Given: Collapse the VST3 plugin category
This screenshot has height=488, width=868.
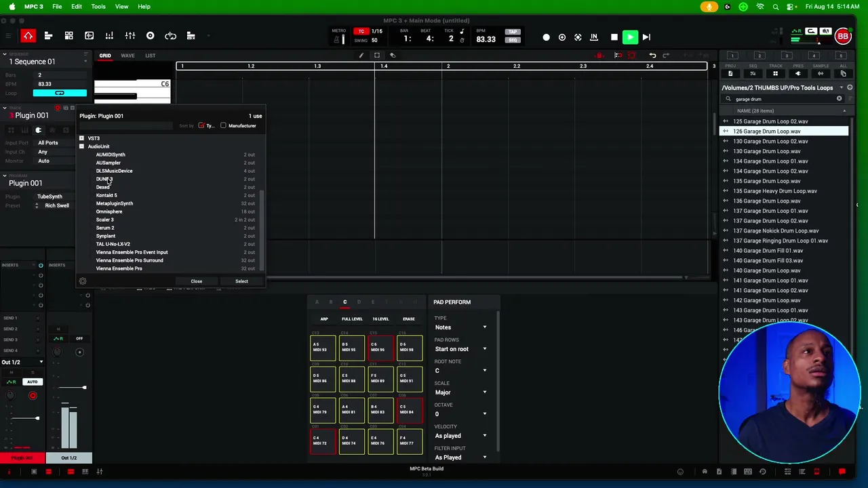Looking at the screenshot, I should (81, 138).
